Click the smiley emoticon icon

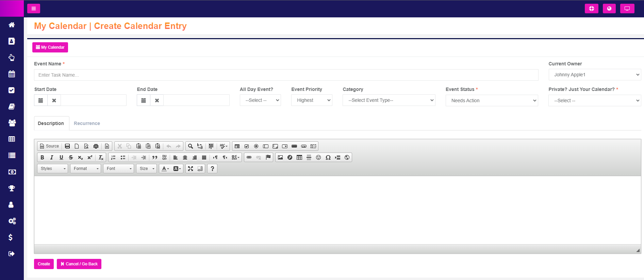click(318, 157)
